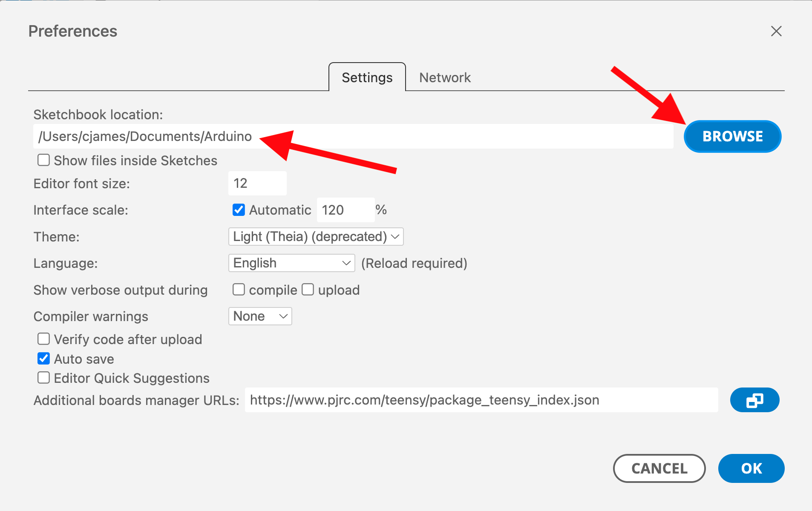The image size is (812, 511).
Task: Toggle verbose output during compile
Action: tap(239, 290)
